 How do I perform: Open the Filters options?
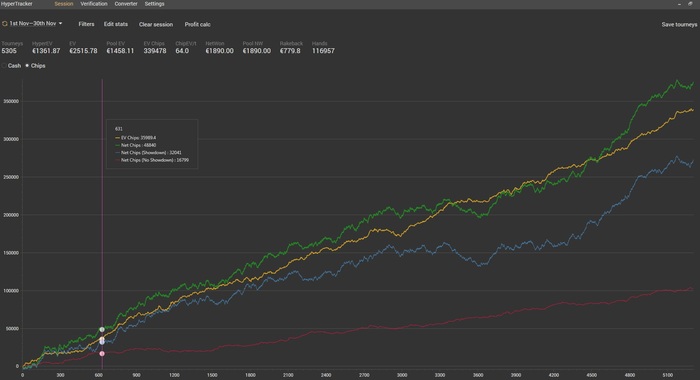pos(86,24)
